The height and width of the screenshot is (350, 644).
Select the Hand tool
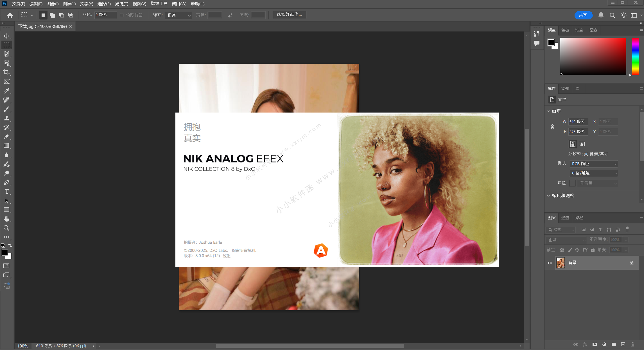pos(6,219)
